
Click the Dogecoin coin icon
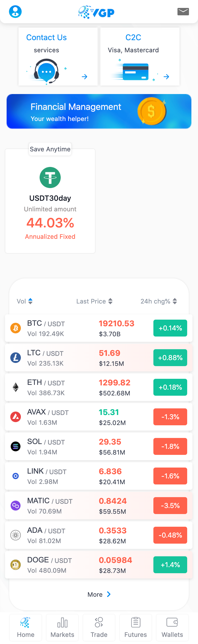point(16,565)
